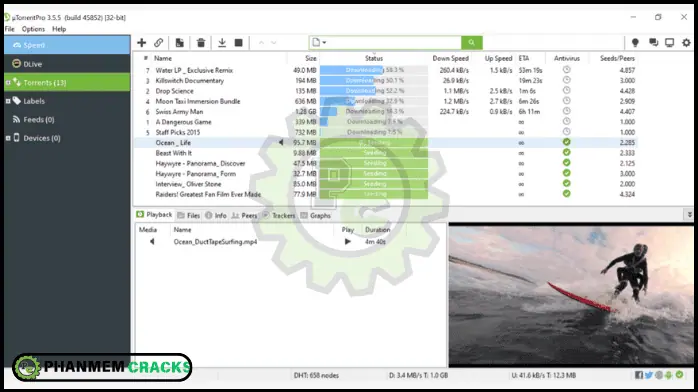Switch to the Trackers tab

279,215
